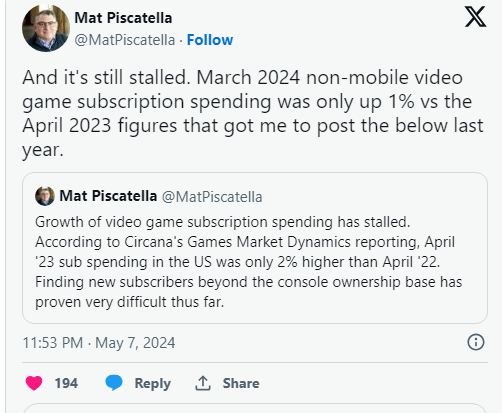The height and width of the screenshot is (413, 502).
Task: Follow Mat Piscatella
Action: point(210,40)
